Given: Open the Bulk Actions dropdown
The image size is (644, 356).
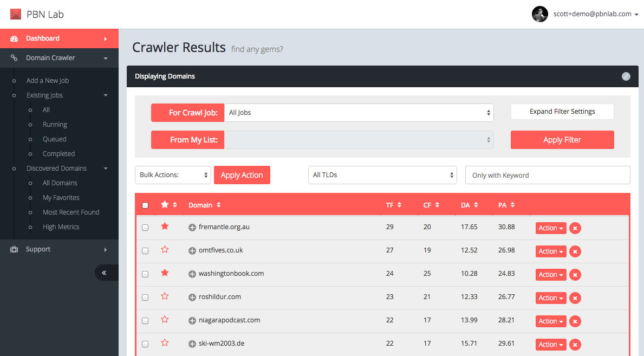Looking at the screenshot, I should tap(173, 175).
